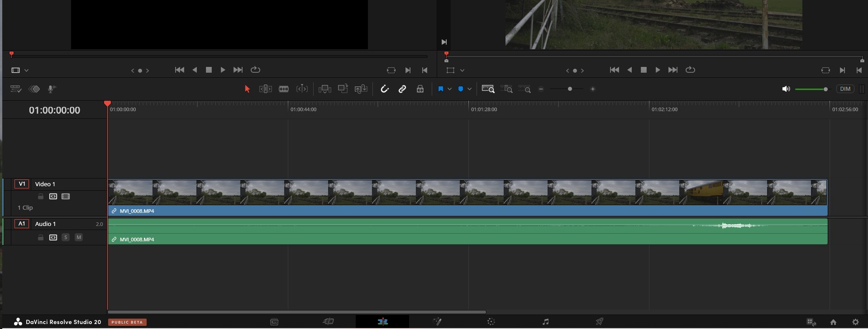Toggle source viewer loop playback
868x329 pixels.
point(255,70)
